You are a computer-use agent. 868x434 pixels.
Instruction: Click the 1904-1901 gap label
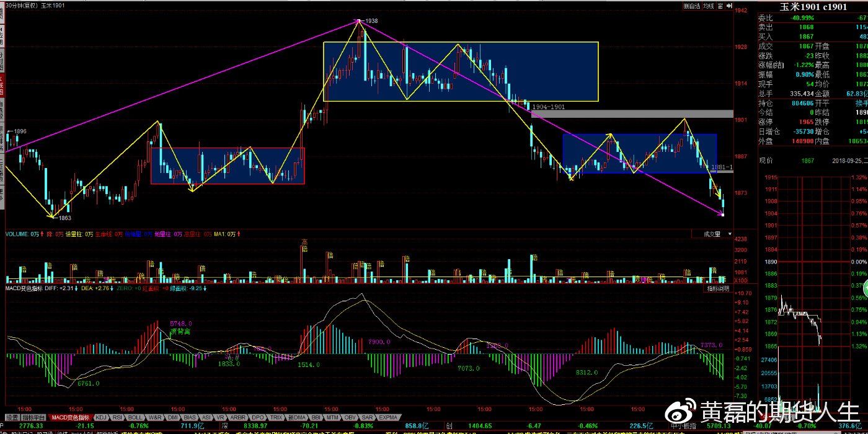[x=549, y=107]
